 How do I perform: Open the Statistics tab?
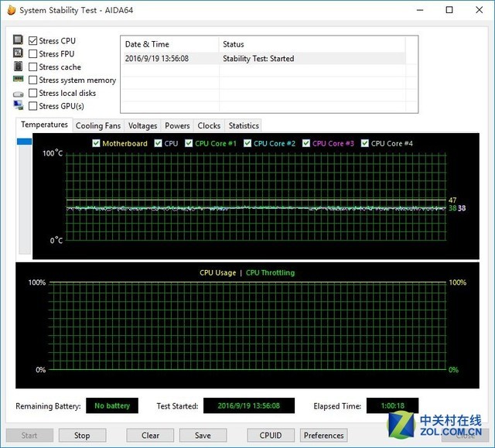(x=244, y=125)
